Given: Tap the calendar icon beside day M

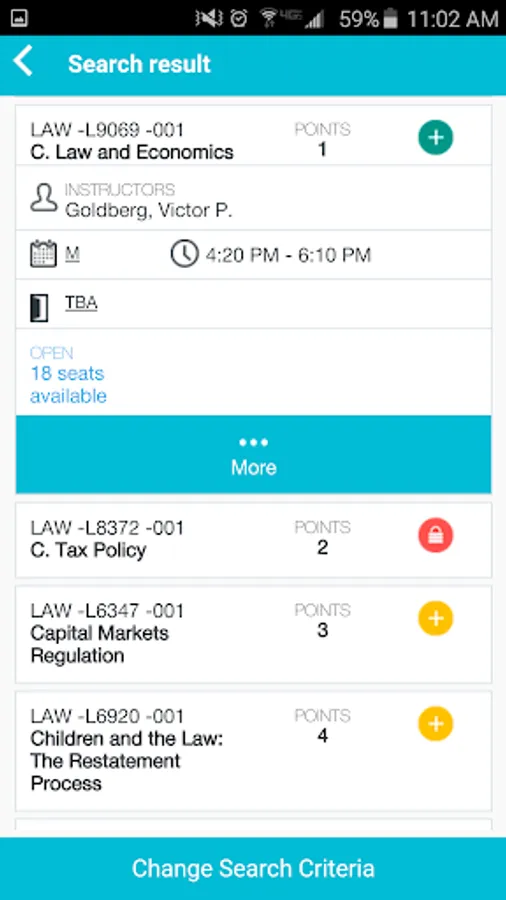Looking at the screenshot, I should click(44, 254).
